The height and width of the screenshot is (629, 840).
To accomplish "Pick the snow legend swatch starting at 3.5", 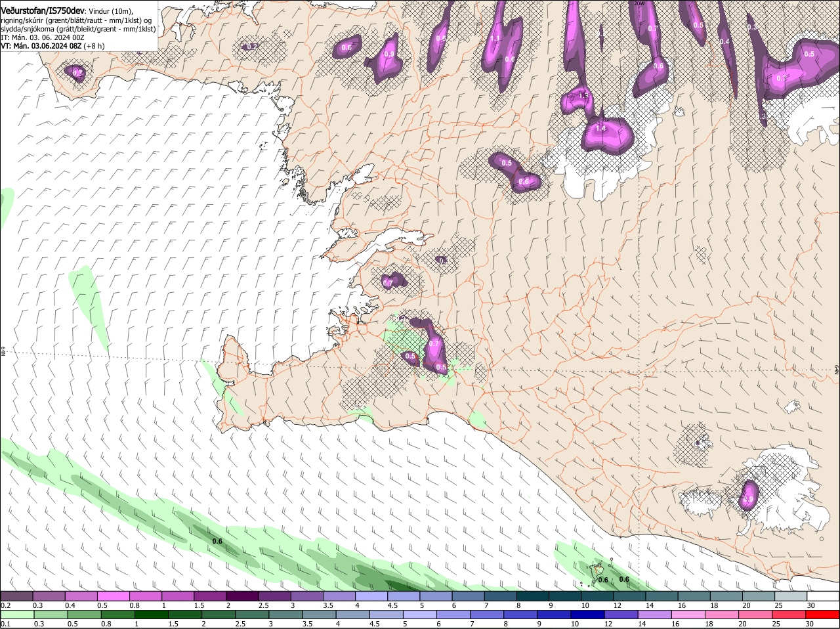I will [339, 596].
